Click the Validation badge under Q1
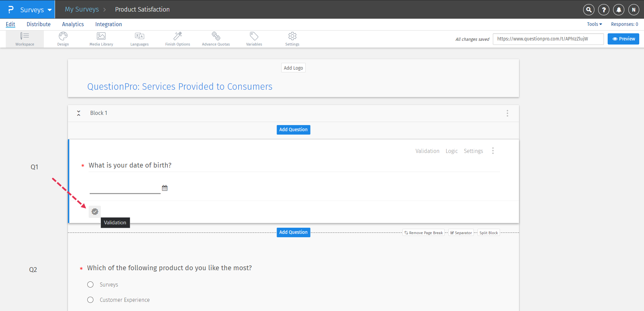 coord(94,211)
